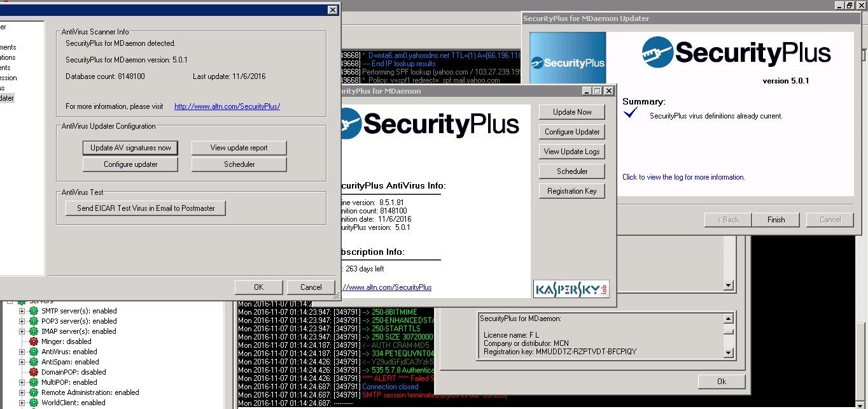Click the blue checkmark Summary icon

click(631, 113)
